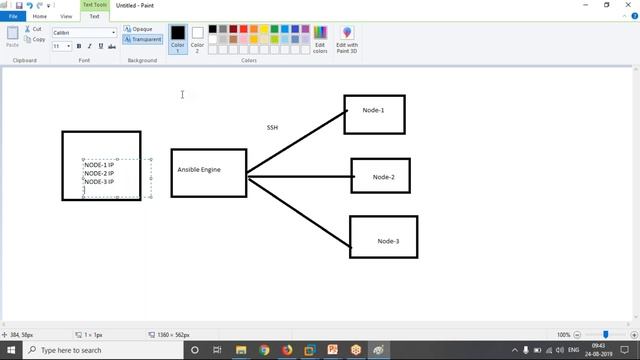The height and width of the screenshot is (360, 640).
Task: Click the Undo arrow icon
Action: click(29, 5)
